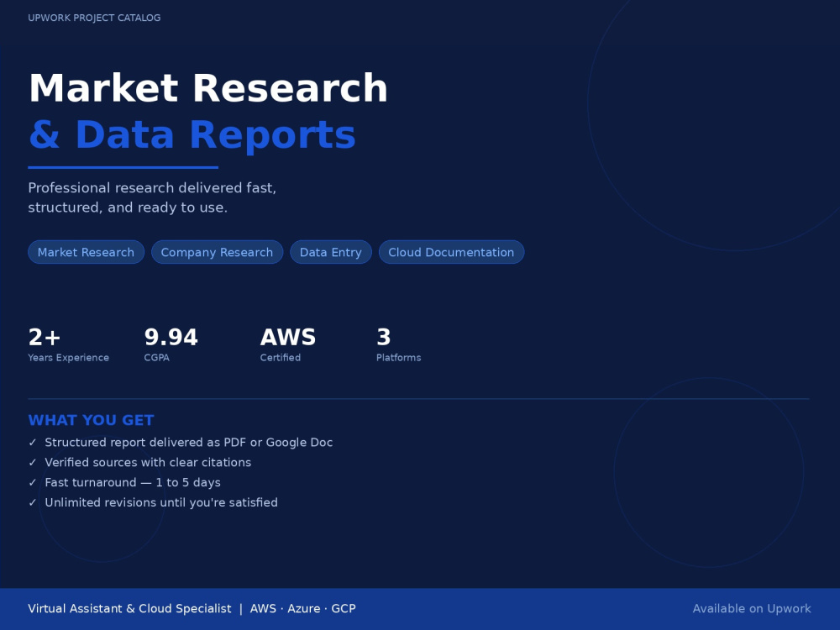Click the "2+" years experience value
Viewport: 840px width, 630px height.
[x=45, y=337]
